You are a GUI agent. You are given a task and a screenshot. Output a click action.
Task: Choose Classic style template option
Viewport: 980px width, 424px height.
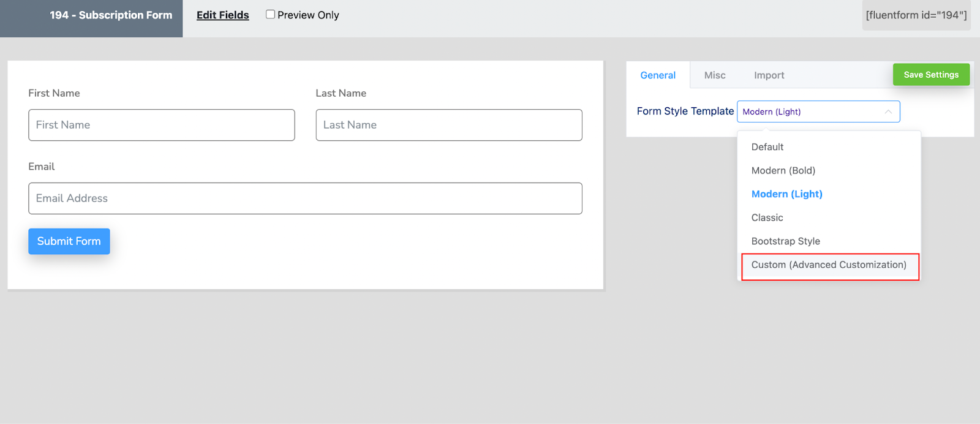pyautogui.click(x=767, y=218)
